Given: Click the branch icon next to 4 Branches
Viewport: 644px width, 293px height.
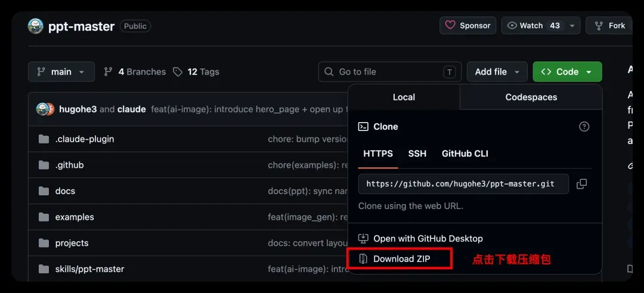Looking at the screenshot, I should click(x=109, y=72).
